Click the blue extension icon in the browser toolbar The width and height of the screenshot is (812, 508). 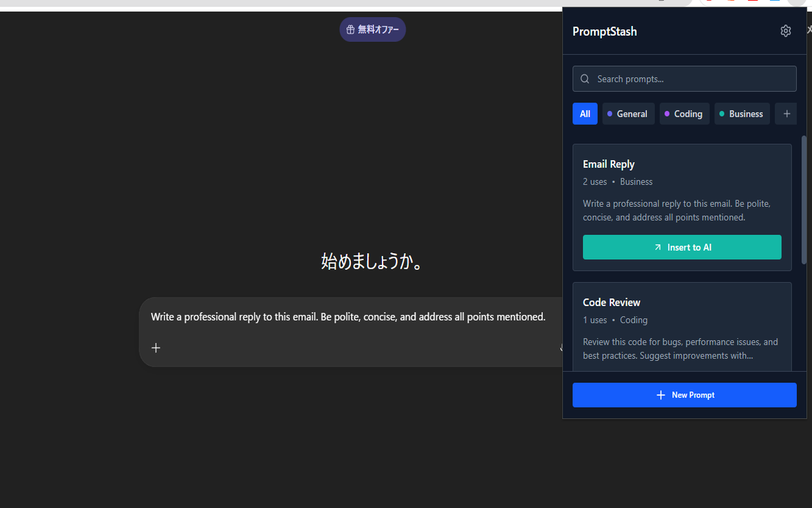coord(775,3)
